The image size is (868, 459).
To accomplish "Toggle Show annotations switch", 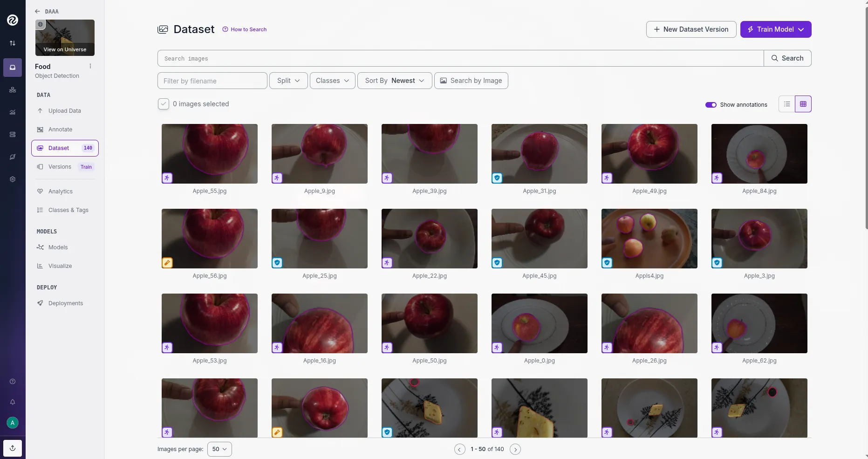I will point(711,105).
